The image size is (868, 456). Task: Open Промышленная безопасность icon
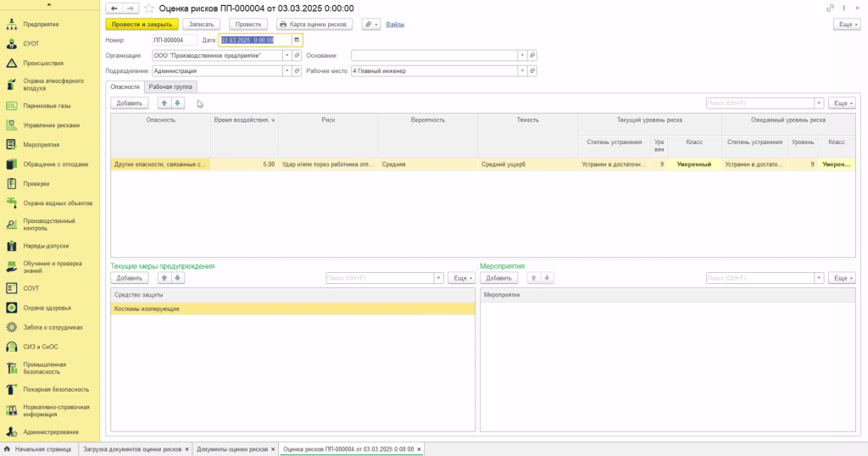coord(12,368)
